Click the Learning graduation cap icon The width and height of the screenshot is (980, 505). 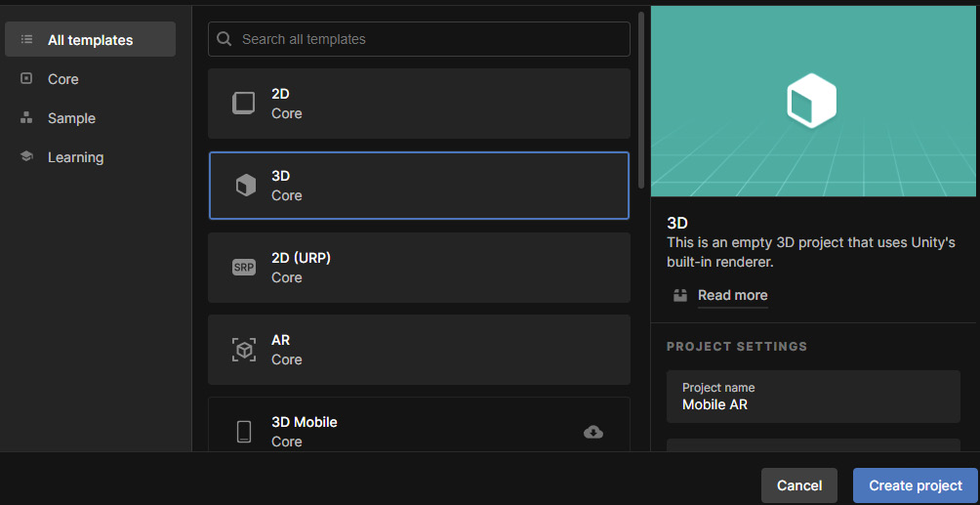coord(26,157)
